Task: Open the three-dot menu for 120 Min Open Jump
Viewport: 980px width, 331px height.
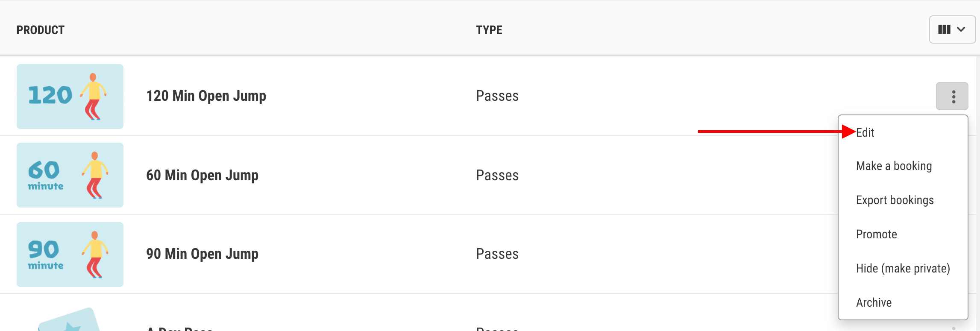Action: 952,96
